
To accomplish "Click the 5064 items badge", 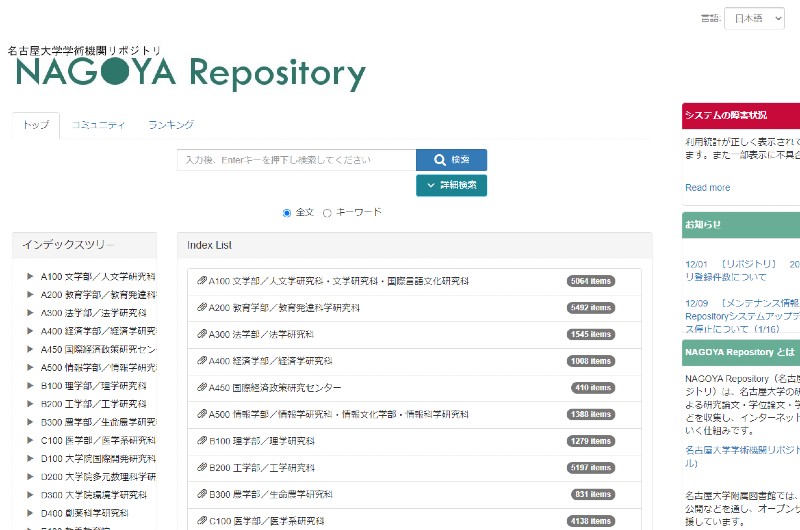I will (591, 281).
